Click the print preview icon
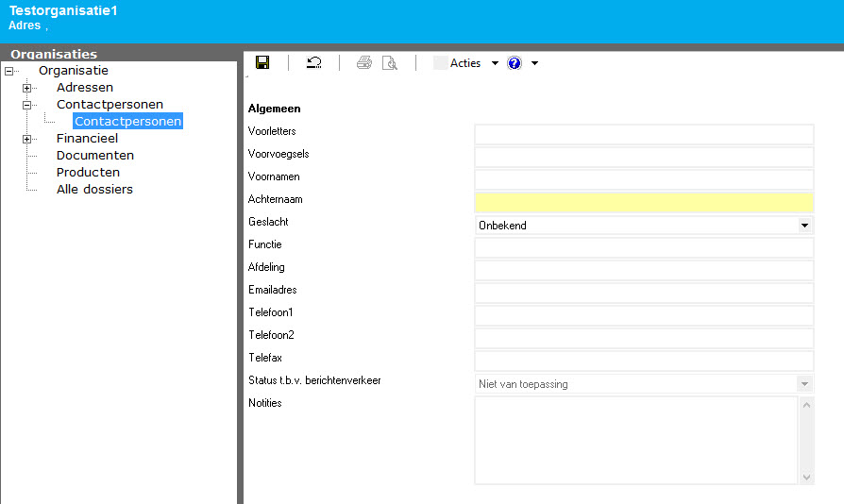Screen dimensions: 844x504 point(390,63)
